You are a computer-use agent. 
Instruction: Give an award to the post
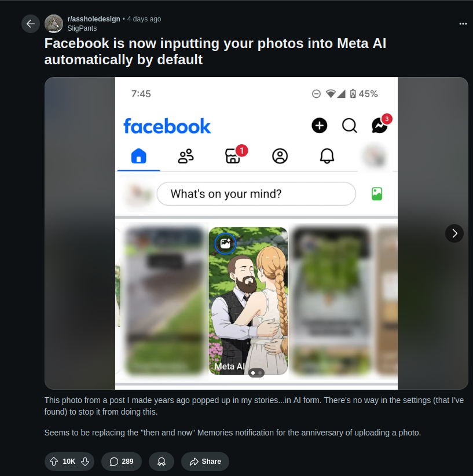pos(162,462)
